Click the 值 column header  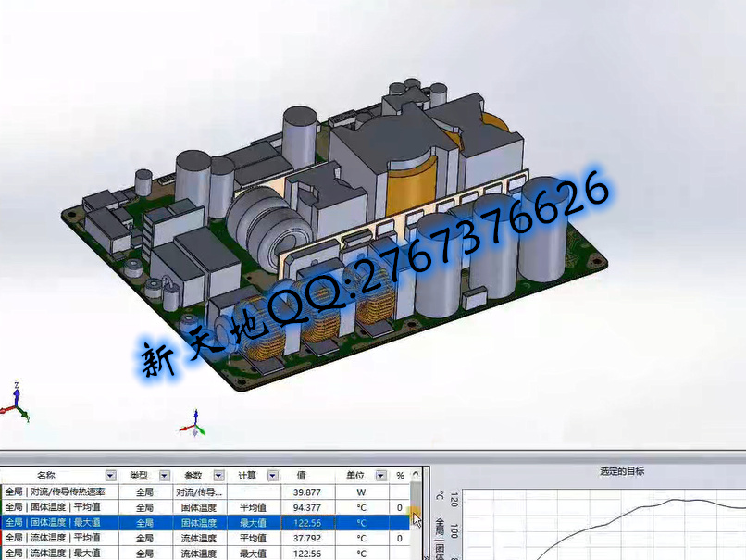coord(301,476)
